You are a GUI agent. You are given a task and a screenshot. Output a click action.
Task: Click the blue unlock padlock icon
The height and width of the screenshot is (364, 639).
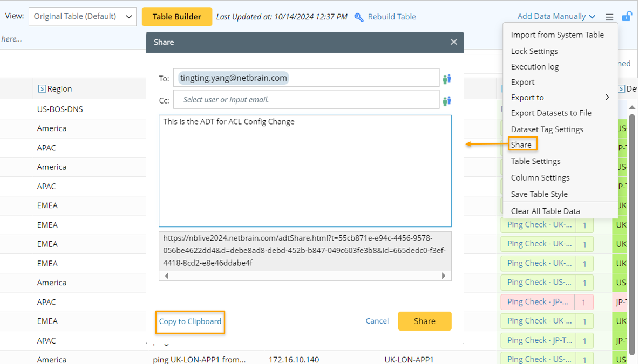627,17
